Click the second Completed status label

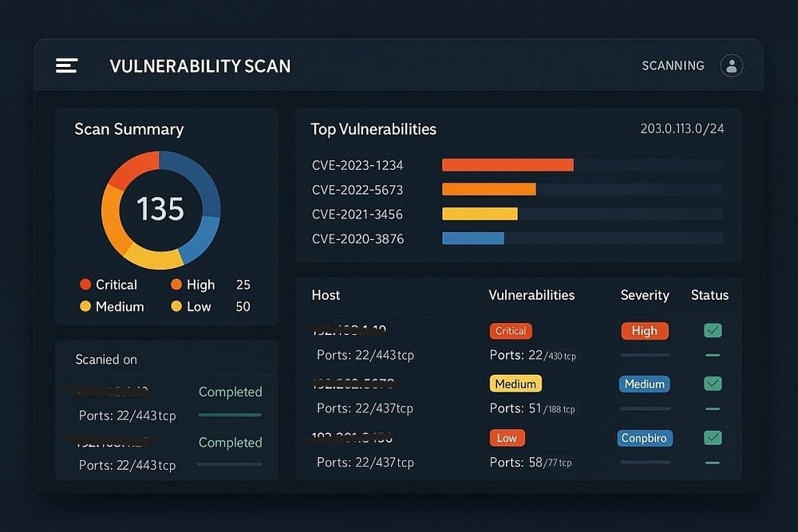coord(230,443)
